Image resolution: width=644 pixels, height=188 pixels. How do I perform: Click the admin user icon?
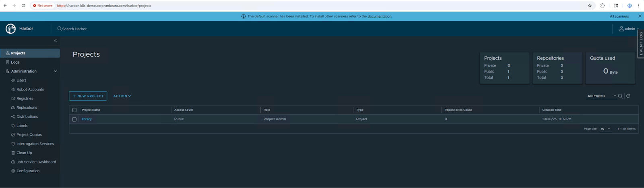[x=621, y=29]
